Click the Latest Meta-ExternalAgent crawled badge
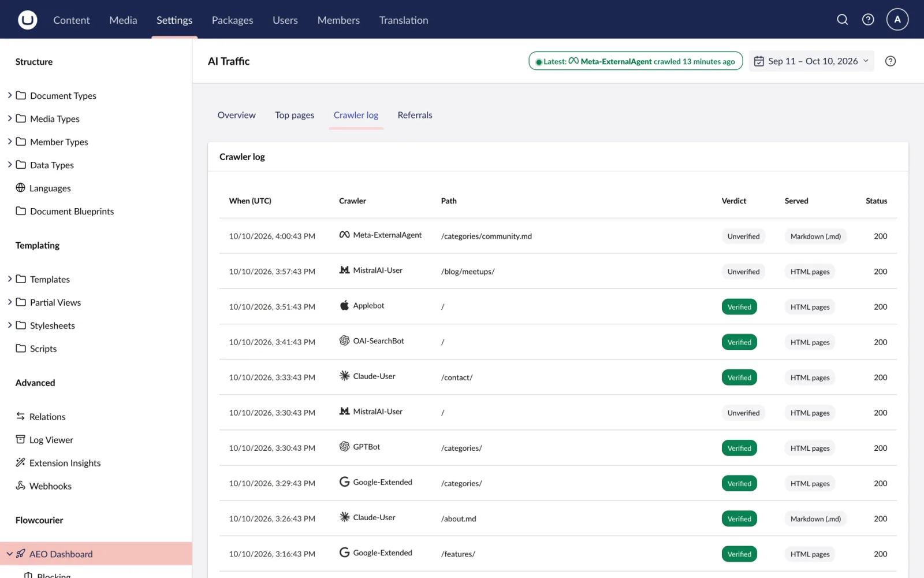 click(635, 61)
